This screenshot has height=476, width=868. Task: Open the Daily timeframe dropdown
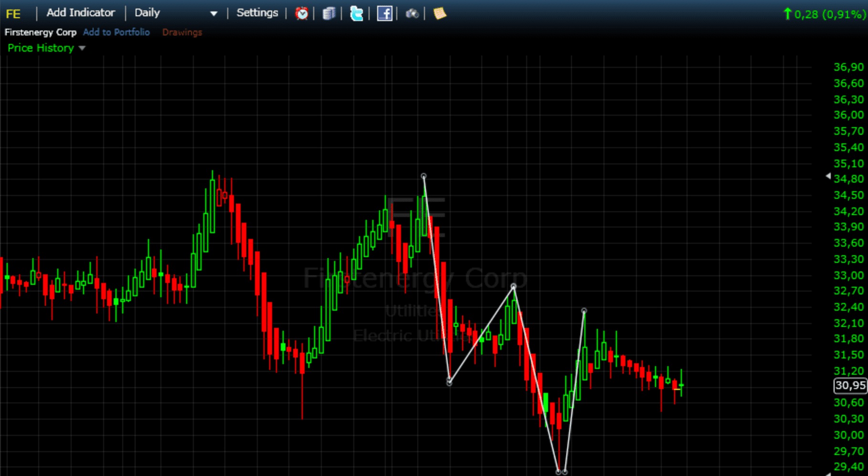(176, 13)
